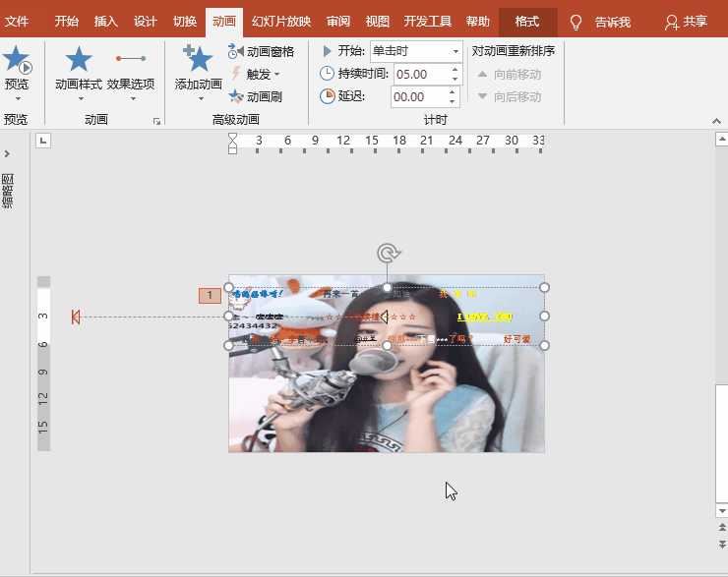Go to previous slide double-arrow button
Screen dimensions: 728x577
(722, 528)
